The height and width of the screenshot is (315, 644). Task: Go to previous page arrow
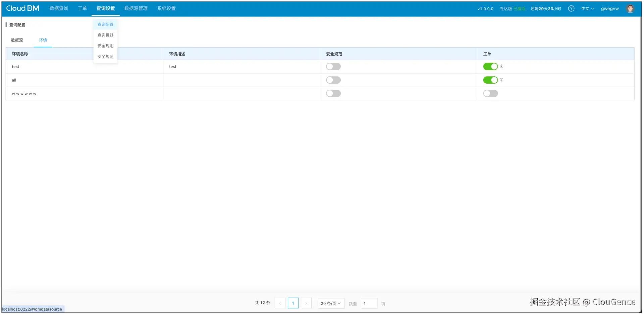(280, 303)
